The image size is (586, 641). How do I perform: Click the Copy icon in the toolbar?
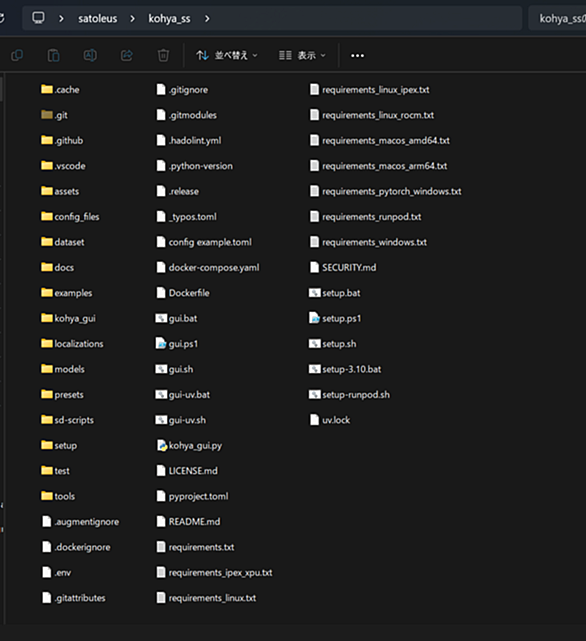pyautogui.click(x=17, y=55)
